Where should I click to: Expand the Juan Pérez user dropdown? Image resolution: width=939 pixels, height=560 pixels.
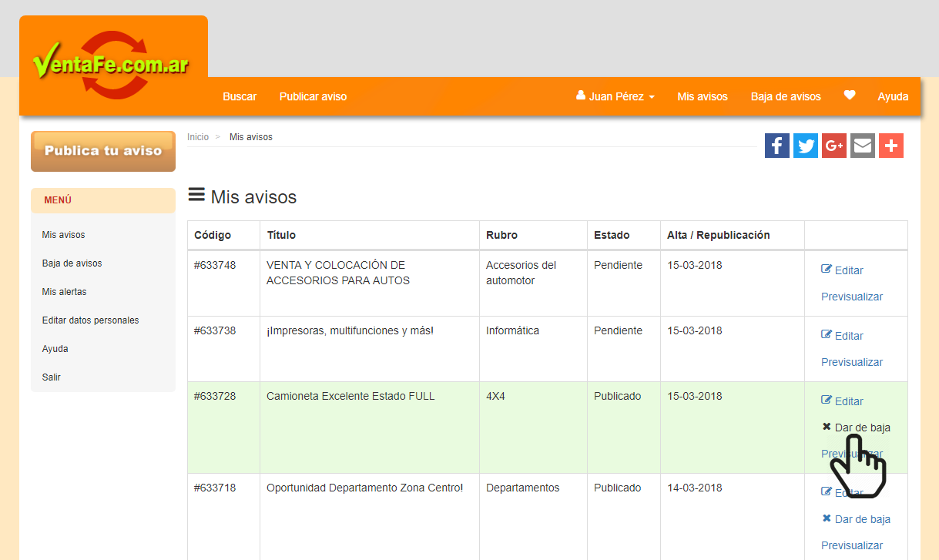click(615, 96)
